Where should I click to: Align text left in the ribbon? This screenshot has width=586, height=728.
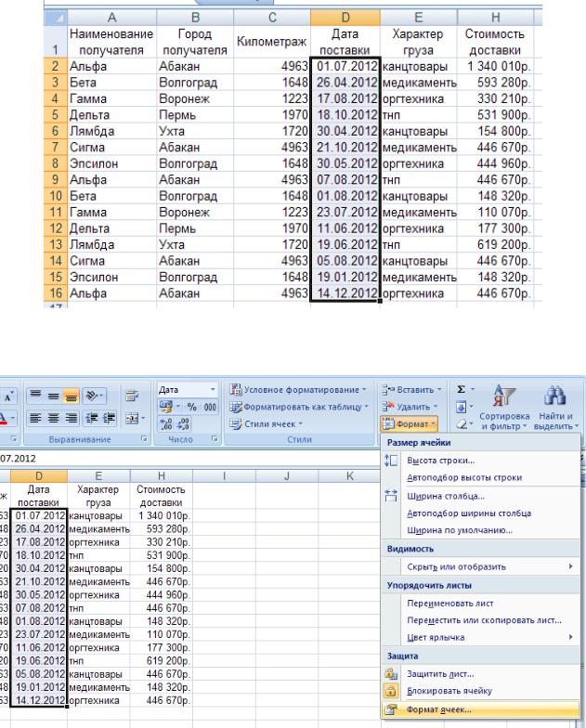(35, 418)
